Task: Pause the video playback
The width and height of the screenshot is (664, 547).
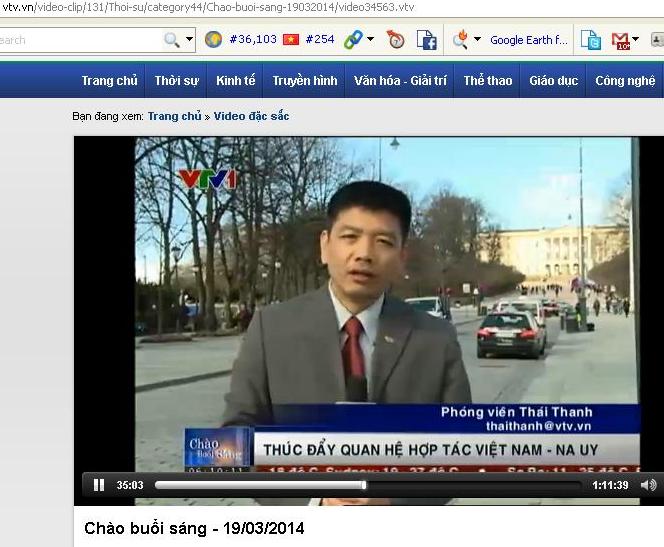Action: pyautogui.click(x=99, y=485)
